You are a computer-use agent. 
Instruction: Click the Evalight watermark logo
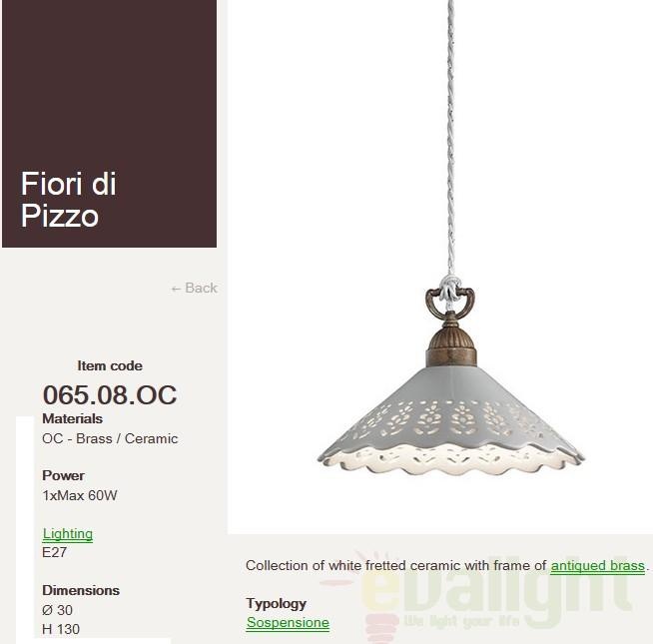(479, 596)
